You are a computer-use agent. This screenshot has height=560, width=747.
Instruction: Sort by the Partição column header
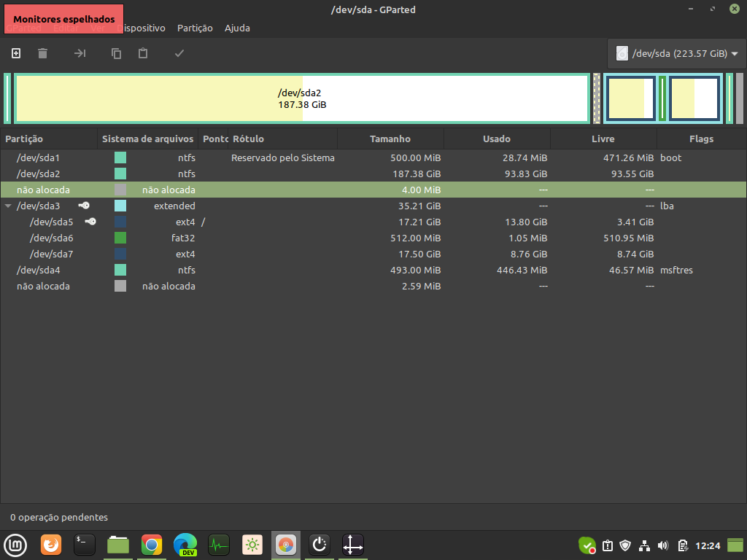pyautogui.click(x=49, y=139)
